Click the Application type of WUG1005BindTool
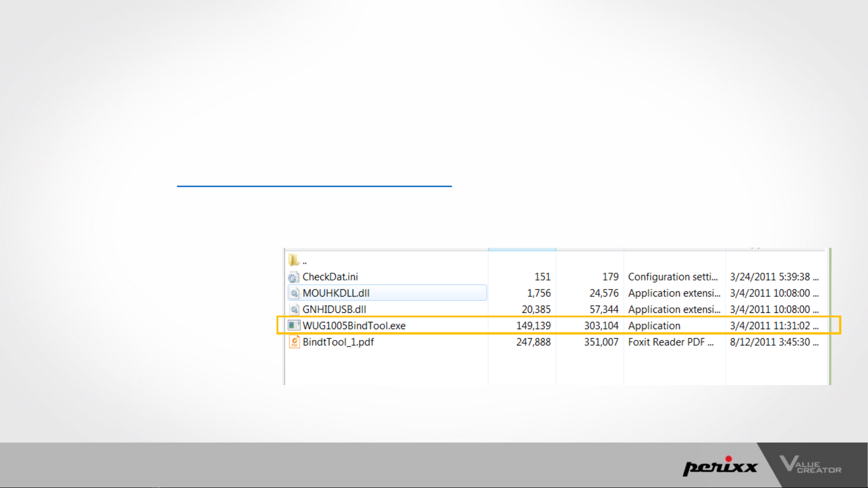Viewport: 868px width, 488px height. [x=654, y=325]
